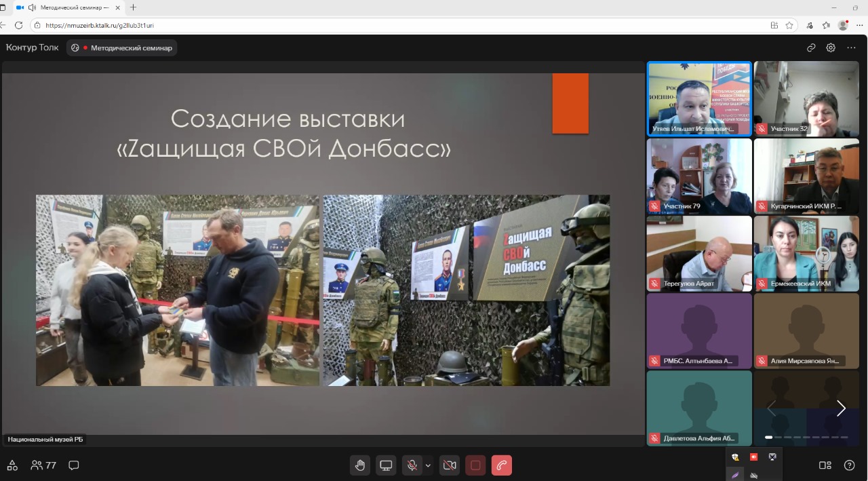The image size is (868, 481).
Task: Open the more options menu in Толк header
Action: pyautogui.click(x=851, y=47)
